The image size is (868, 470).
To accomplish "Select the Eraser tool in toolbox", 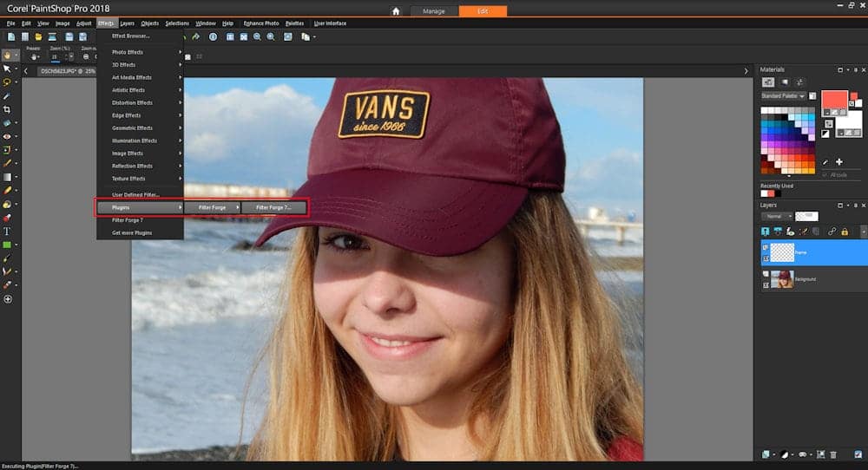I will coord(7,190).
